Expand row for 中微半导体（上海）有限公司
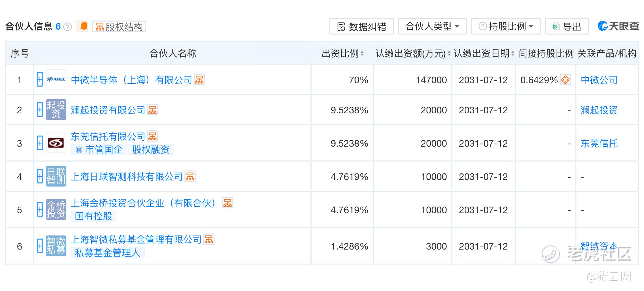 [x=40, y=80]
